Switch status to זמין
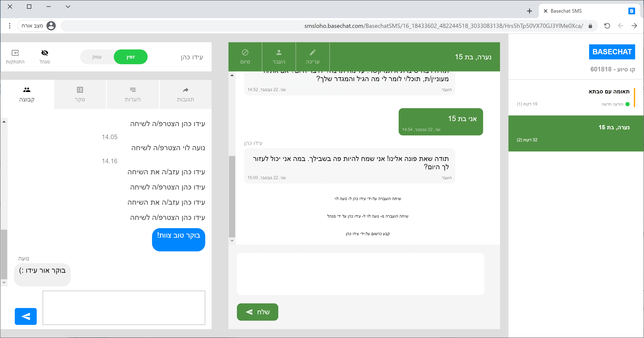The height and width of the screenshot is (338, 644). point(130,57)
